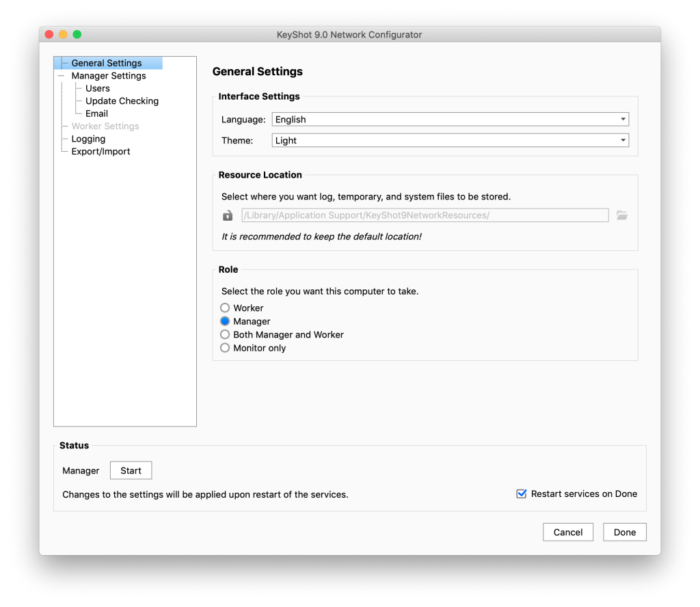Click the Done button
The image size is (700, 607).
point(624,532)
